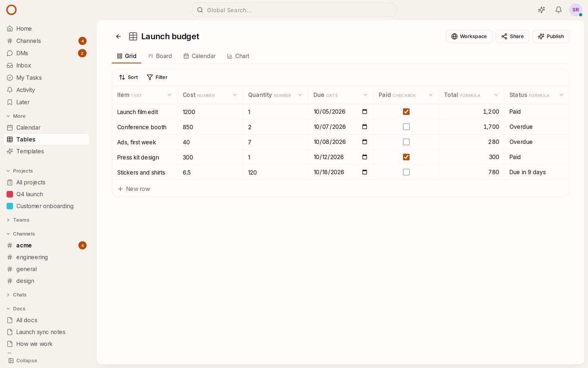Open the Launch sync notes doc
This screenshot has width=588, height=368.
pos(47,332)
